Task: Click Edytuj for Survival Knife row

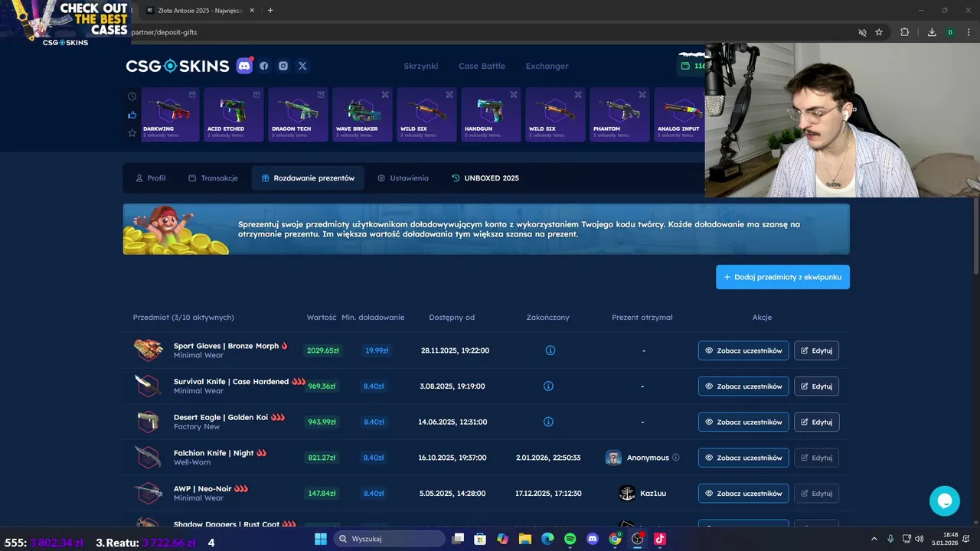Action: [x=816, y=386]
